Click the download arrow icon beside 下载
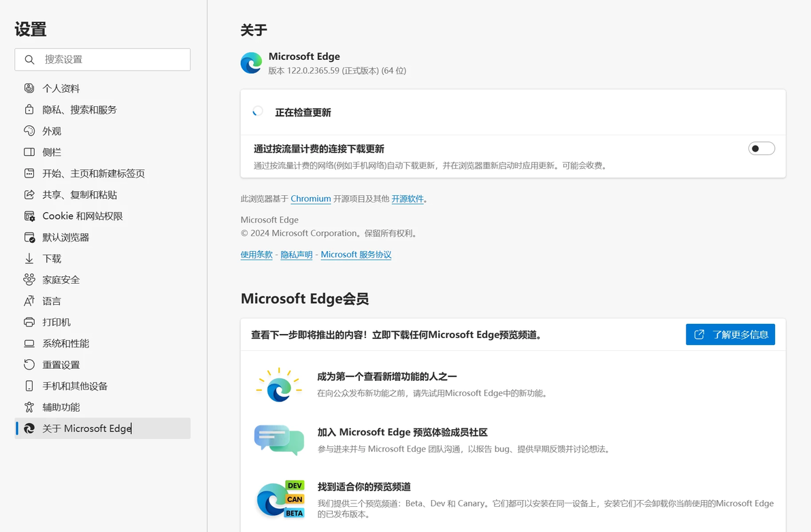The height and width of the screenshot is (532, 811). click(29, 259)
